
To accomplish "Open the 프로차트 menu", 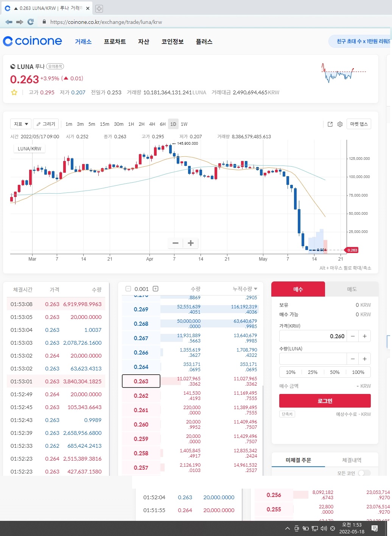I will [115, 42].
